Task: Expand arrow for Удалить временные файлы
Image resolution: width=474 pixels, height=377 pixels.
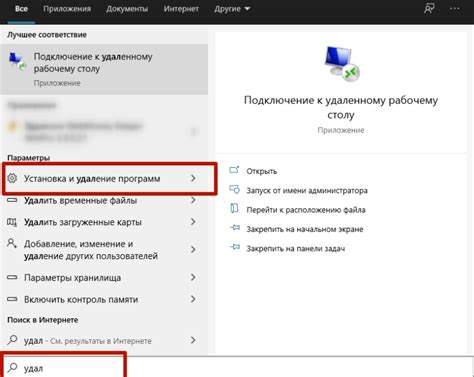Action: 193,200
